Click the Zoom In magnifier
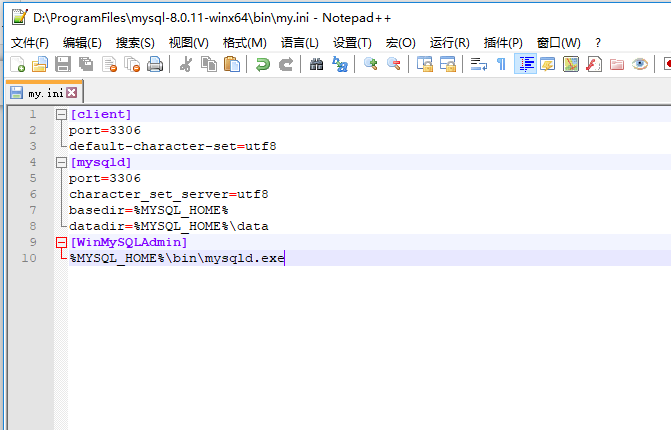The image size is (671, 430). tap(370, 65)
